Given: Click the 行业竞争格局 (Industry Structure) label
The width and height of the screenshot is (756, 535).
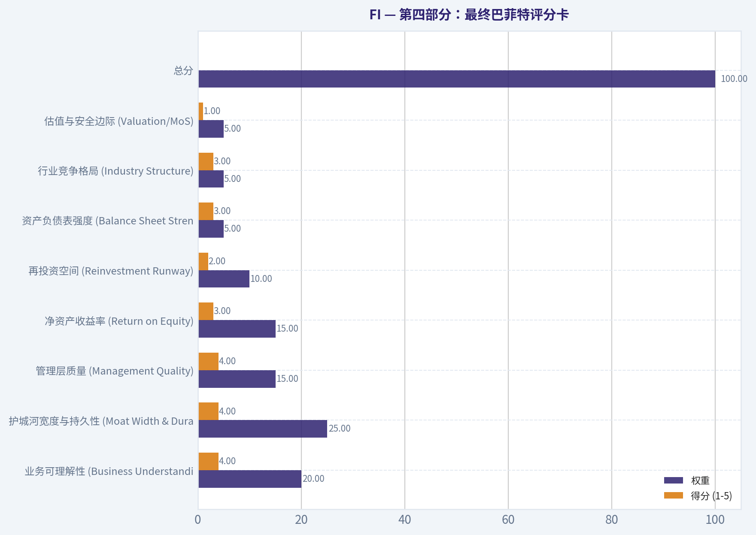Looking at the screenshot, I should point(115,171).
